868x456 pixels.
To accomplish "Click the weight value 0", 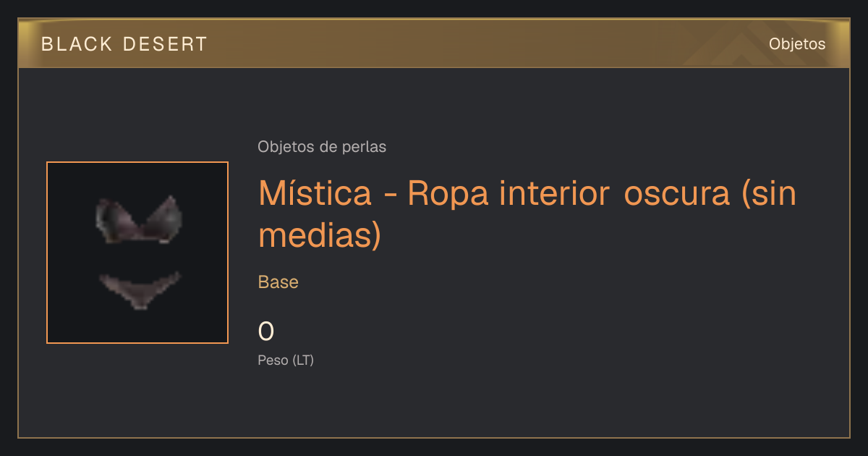I will coord(266,332).
